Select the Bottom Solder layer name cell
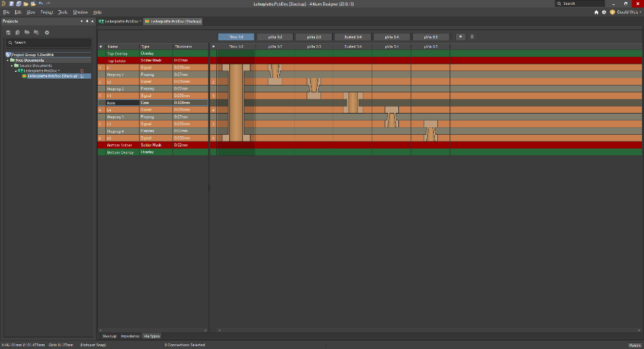Image resolution: width=644 pixels, height=349 pixels. tap(123, 145)
